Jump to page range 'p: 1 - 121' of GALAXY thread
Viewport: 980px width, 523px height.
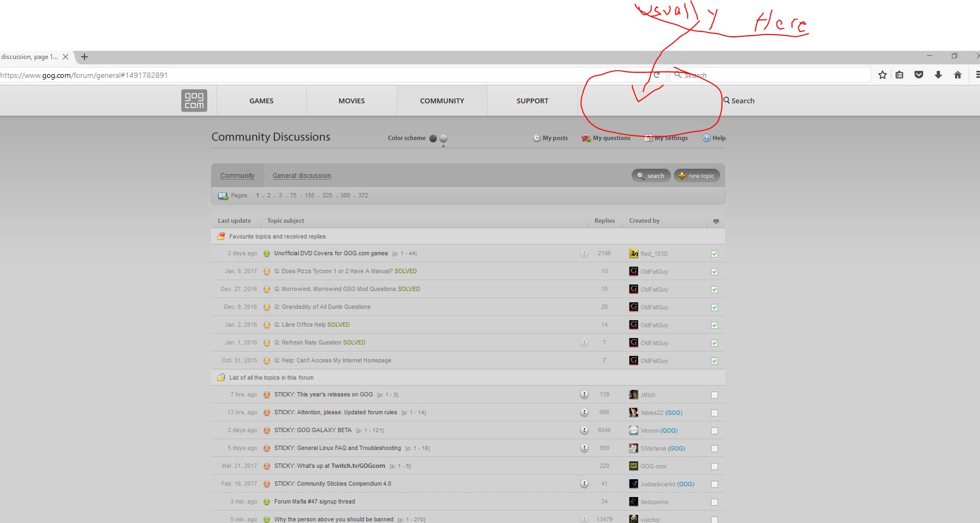point(370,431)
